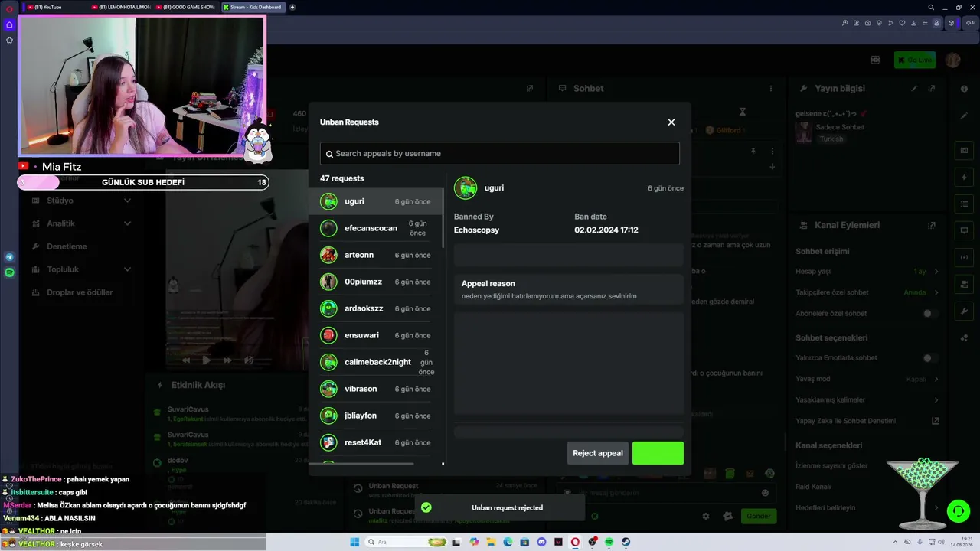The height and width of the screenshot is (551, 980).
Task: Edit the Yayın bilgisi stream info pencil
Action: 914,89
